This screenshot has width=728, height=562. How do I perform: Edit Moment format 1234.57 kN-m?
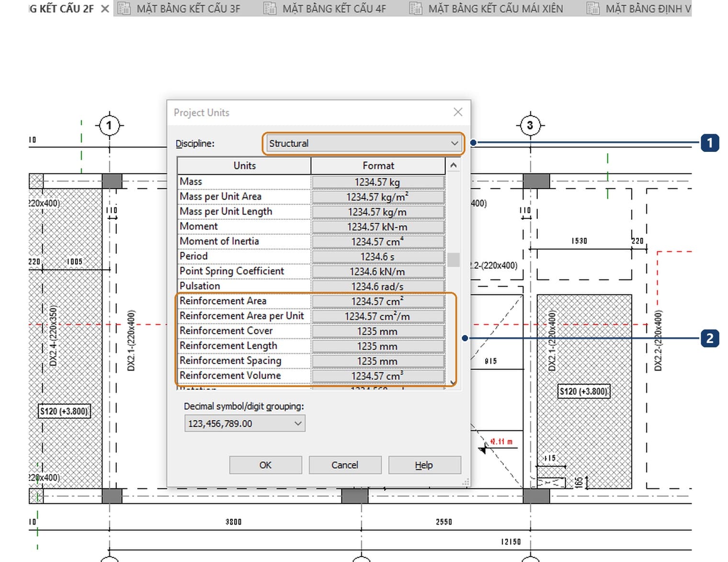tap(378, 227)
